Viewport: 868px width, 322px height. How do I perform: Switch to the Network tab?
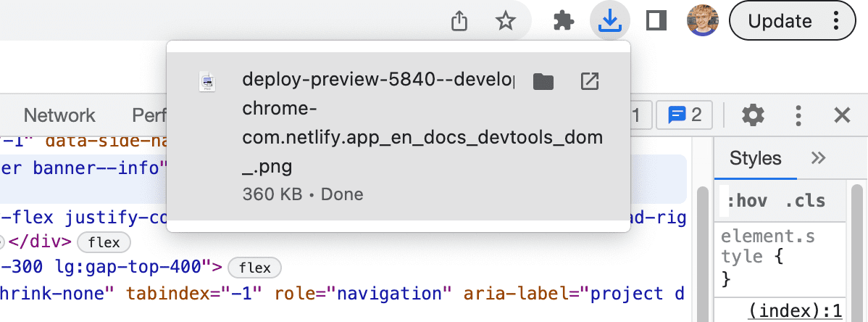[59, 115]
